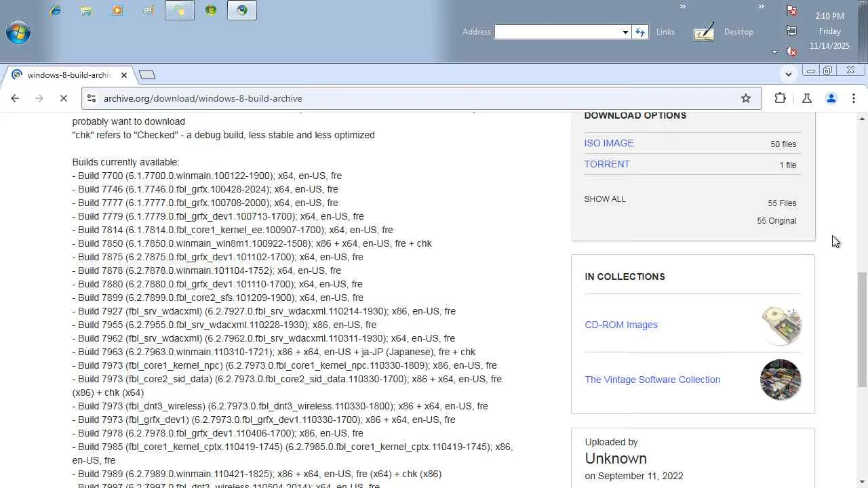Click the 'Builds currently available:' text
868x488 pixels.
click(x=126, y=162)
